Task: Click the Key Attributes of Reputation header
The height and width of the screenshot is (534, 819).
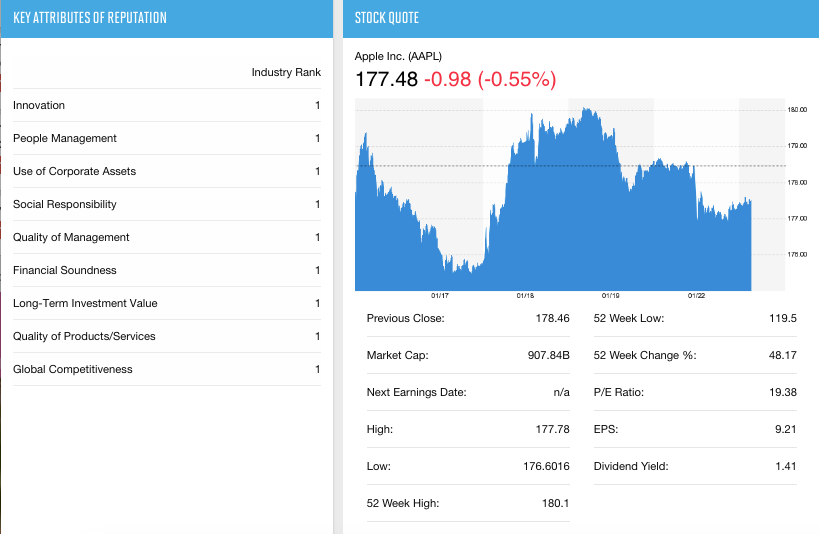Action: [90, 18]
